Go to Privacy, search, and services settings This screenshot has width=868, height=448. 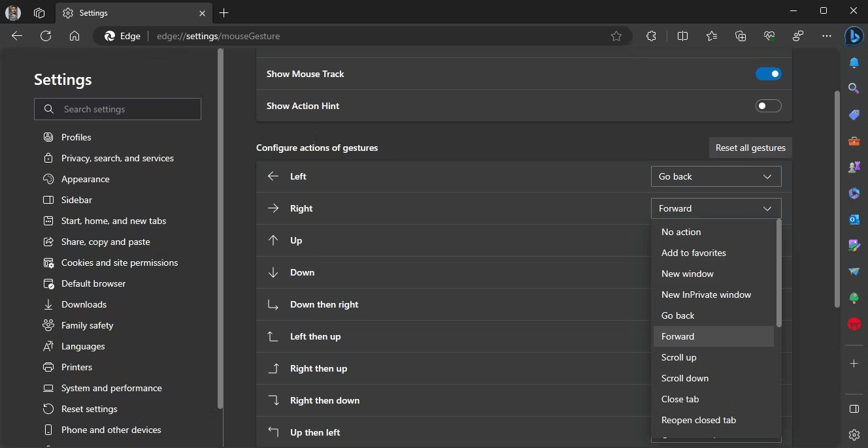[117, 157]
